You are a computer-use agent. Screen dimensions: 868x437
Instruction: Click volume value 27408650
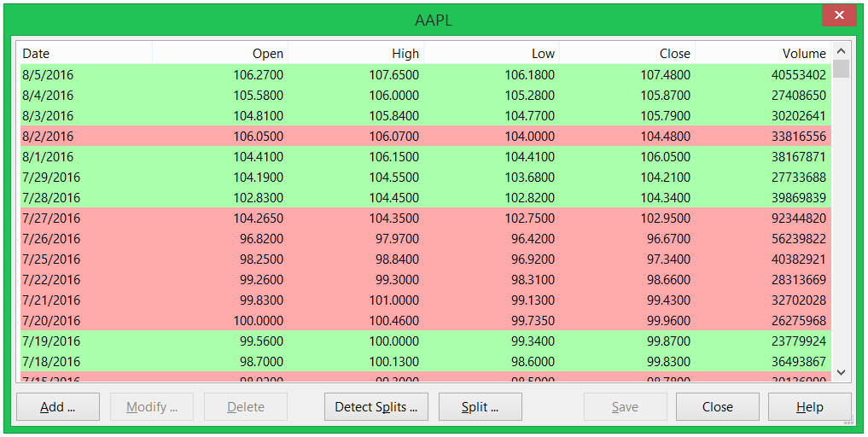799,96
